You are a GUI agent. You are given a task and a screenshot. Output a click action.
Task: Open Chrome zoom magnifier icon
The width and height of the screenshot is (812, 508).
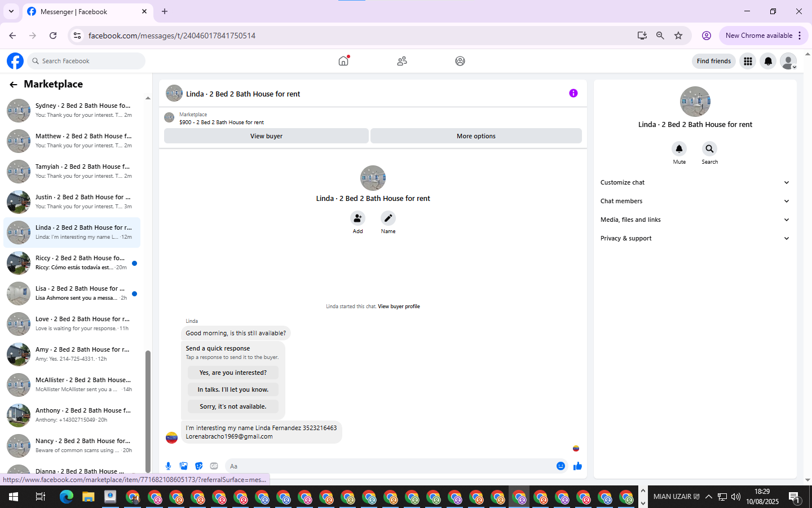[x=660, y=36]
